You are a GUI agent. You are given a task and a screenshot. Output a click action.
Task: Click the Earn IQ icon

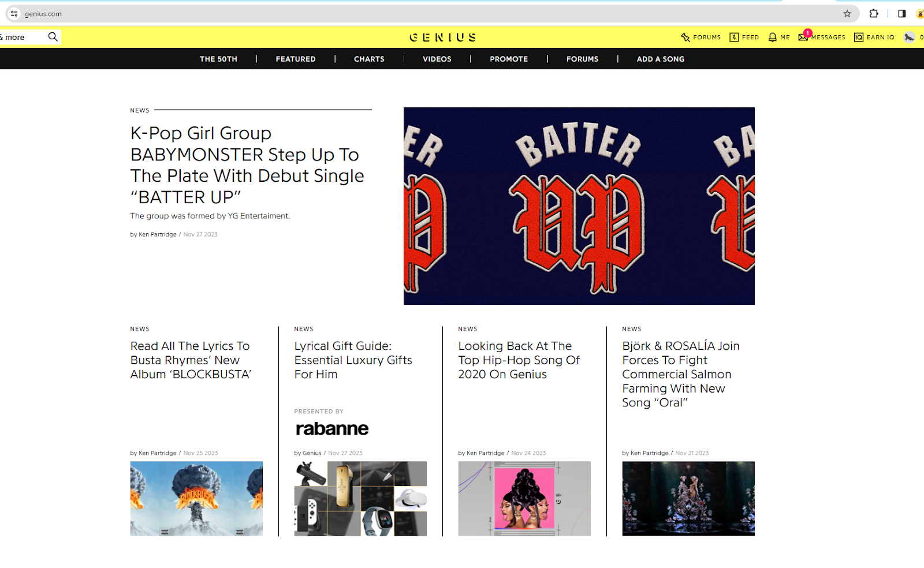coord(859,37)
